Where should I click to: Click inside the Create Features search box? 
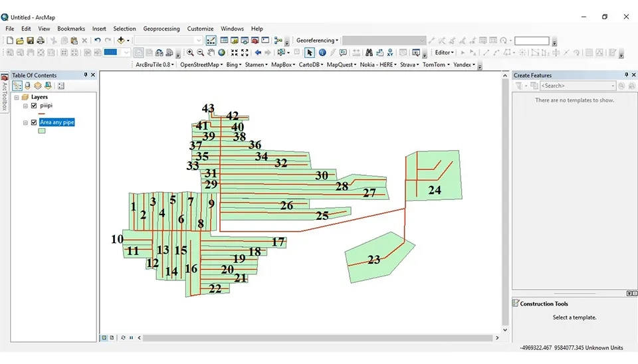click(577, 86)
